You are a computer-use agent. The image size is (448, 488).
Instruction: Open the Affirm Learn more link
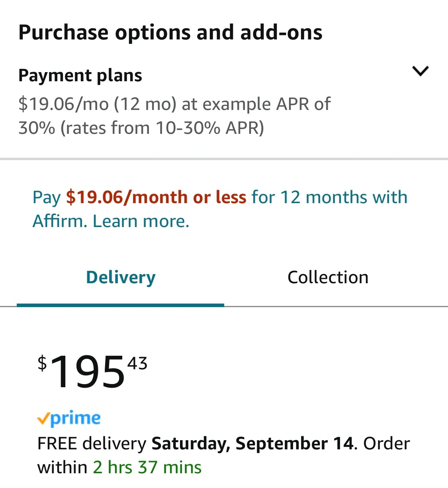coord(141,221)
